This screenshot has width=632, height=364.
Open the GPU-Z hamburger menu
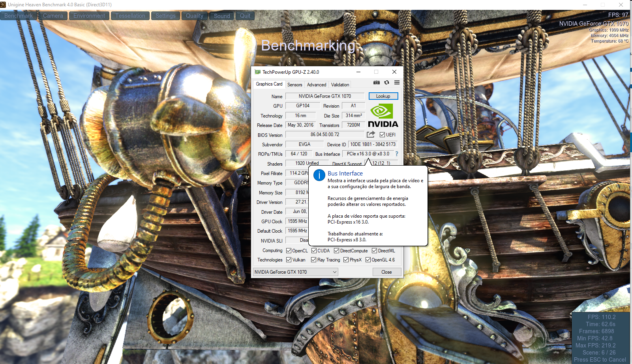397,82
